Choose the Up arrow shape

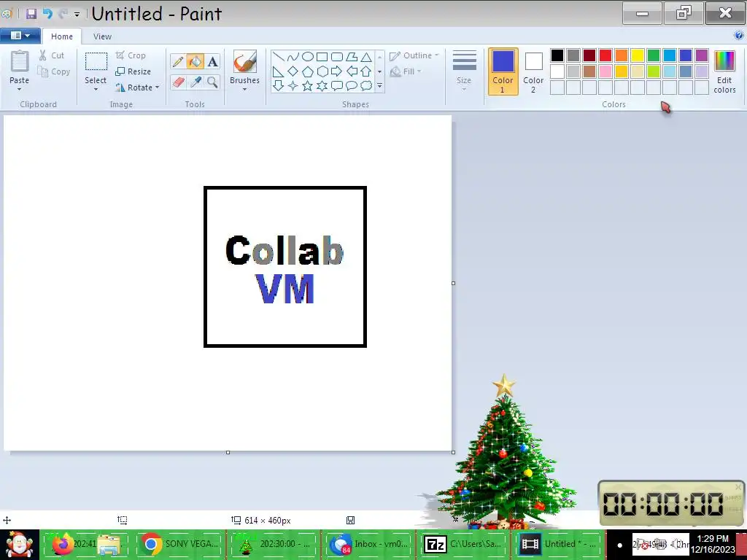[x=366, y=71]
